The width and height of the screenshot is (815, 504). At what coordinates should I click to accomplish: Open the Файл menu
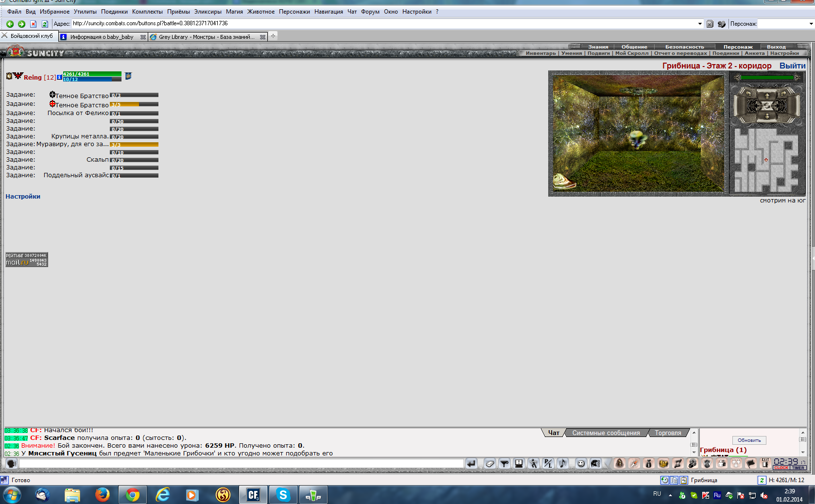[14, 12]
